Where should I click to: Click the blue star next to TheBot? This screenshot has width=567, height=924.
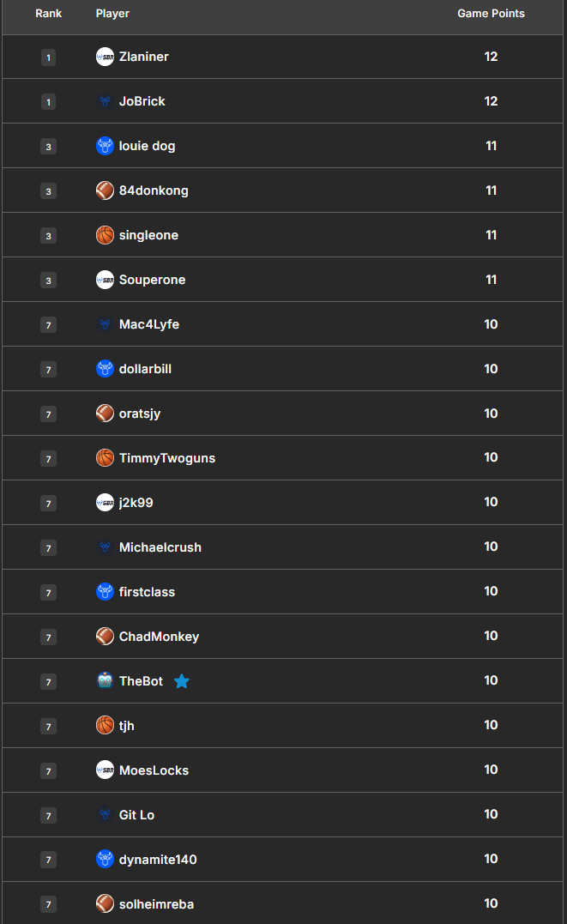click(182, 681)
